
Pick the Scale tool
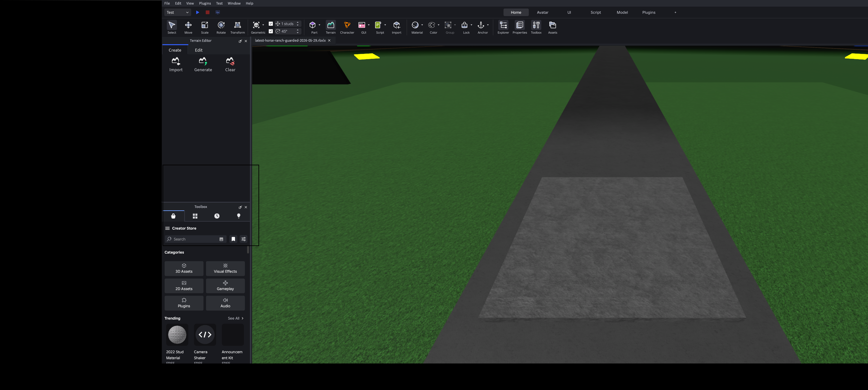[x=205, y=27]
